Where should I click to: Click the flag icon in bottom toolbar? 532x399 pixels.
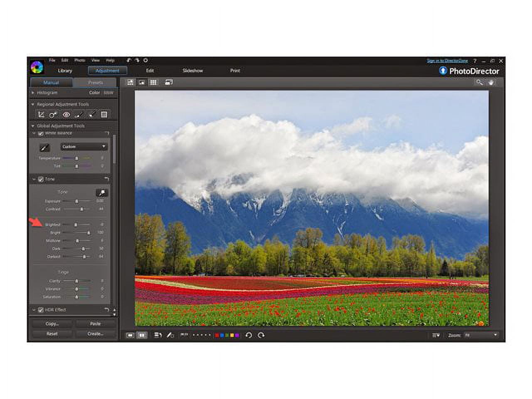184,335
